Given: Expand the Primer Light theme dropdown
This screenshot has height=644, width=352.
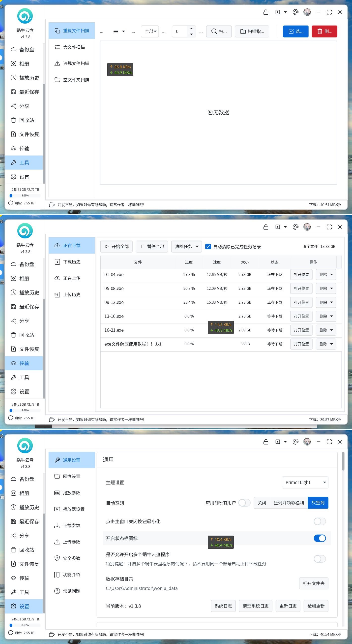Looking at the screenshot, I should (x=305, y=482).
